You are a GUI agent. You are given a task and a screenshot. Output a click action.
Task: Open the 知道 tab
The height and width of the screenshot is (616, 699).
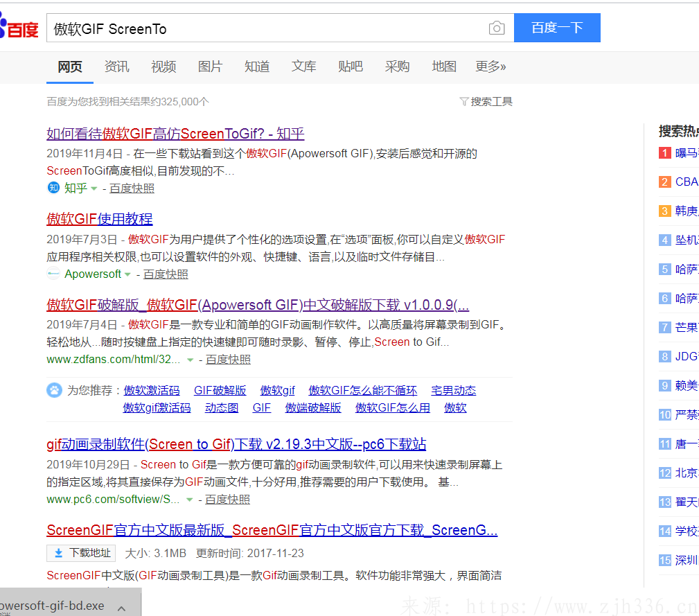tap(257, 67)
